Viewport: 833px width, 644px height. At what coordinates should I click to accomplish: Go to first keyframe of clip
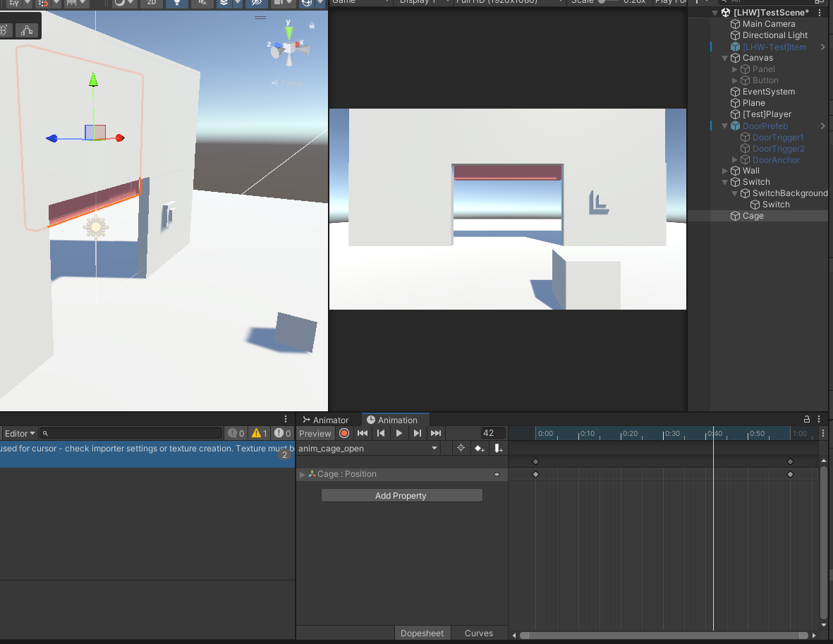[x=363, y=433]
